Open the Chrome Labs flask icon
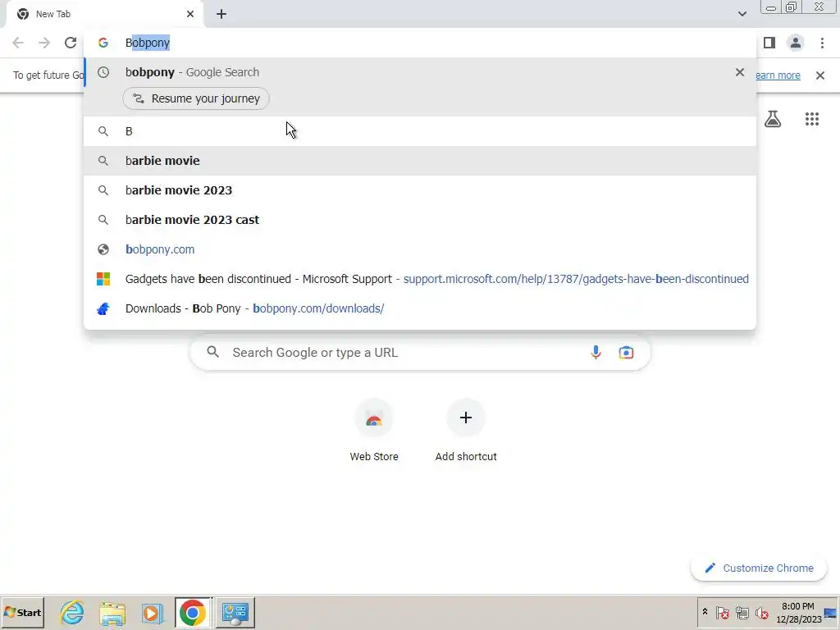The image size is (840, 630). point(773,118)
